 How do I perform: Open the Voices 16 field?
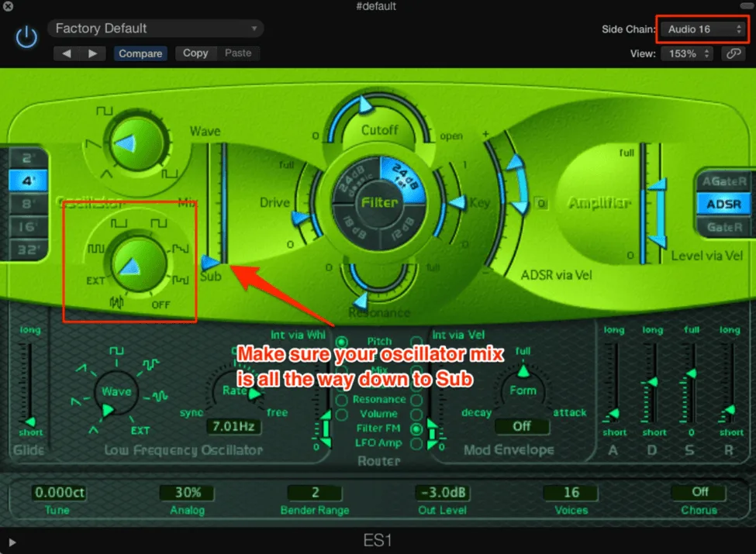[x=571, y=492]
